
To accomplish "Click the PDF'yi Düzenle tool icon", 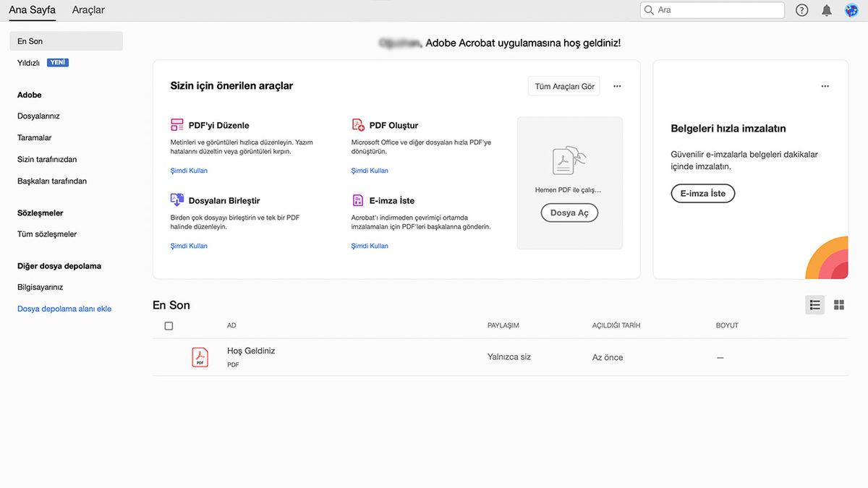I will click(177, 125).
